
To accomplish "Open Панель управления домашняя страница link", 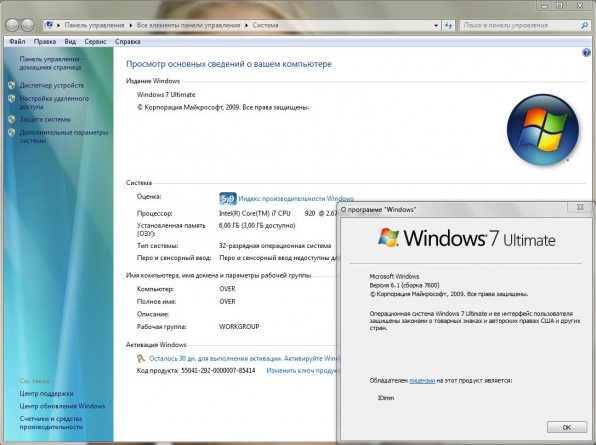I will [51, 63].
